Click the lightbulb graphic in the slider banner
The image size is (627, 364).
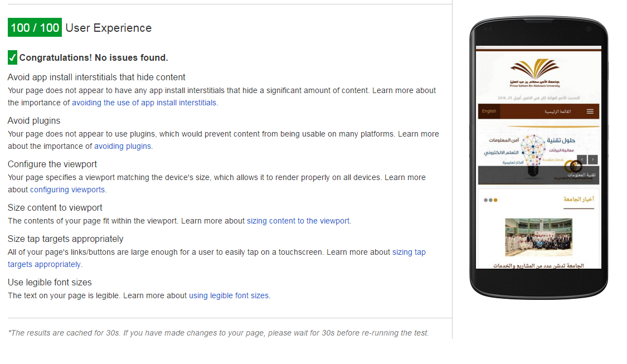[533, 150]
